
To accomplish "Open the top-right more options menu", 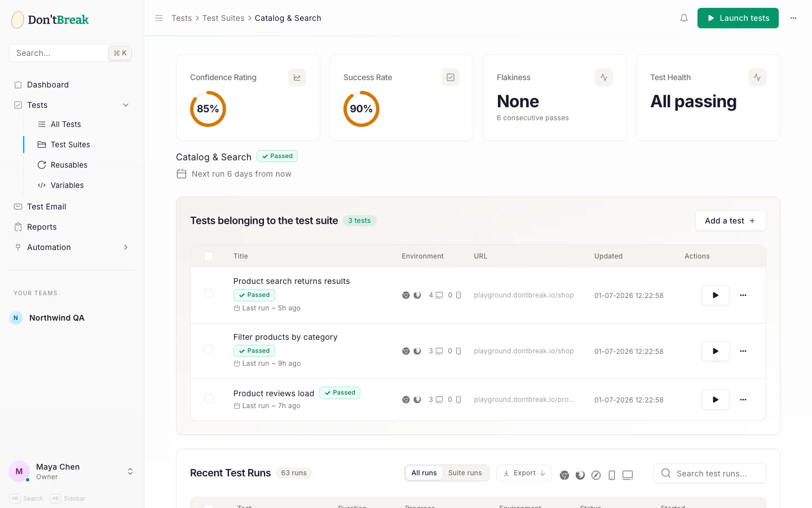I will 793,18.
